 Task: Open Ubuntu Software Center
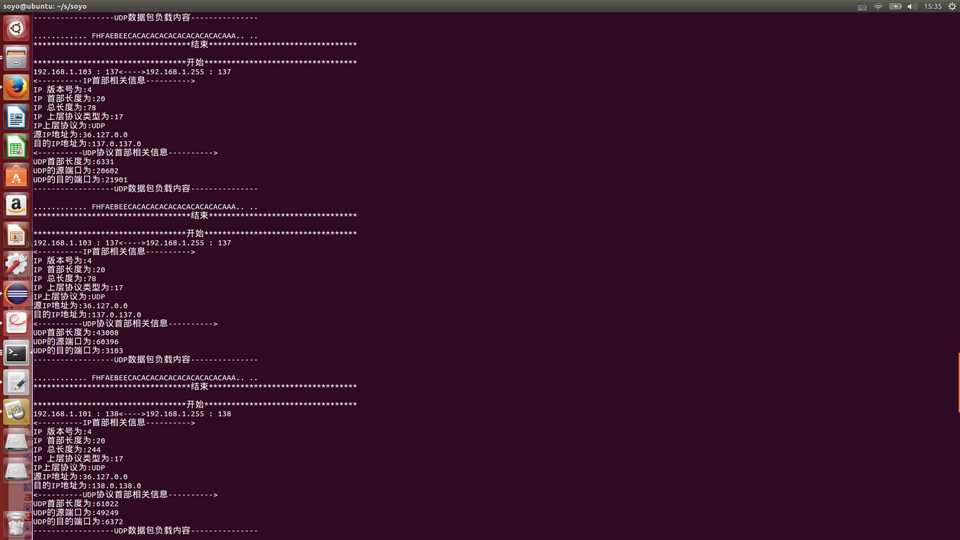pyautogui.click(x=16, y=177)
